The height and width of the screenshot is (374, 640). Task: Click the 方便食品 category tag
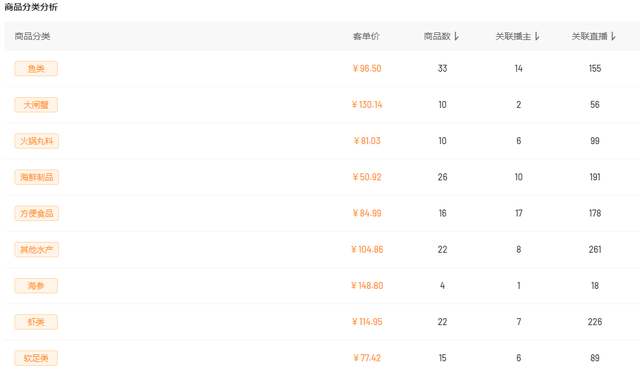(37, 213)
